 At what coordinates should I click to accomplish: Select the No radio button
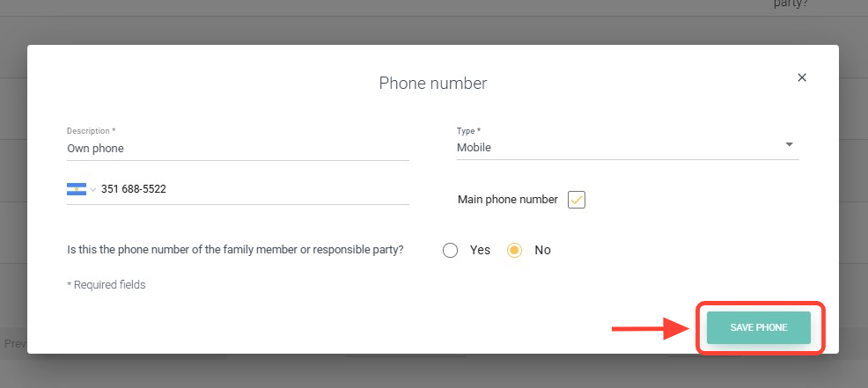click(x=515, y=250)
